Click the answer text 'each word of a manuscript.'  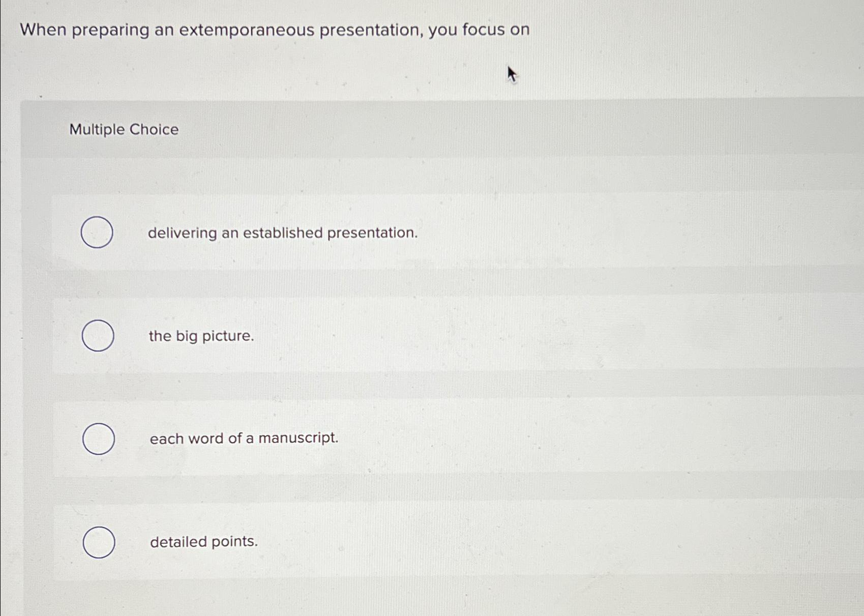[x=244, y=438]
